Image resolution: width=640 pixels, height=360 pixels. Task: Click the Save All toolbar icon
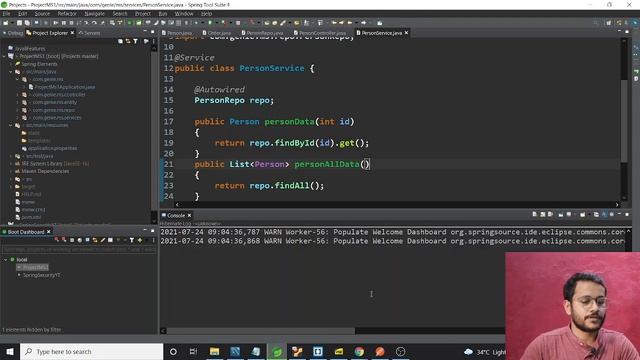(x=27, y=23)
